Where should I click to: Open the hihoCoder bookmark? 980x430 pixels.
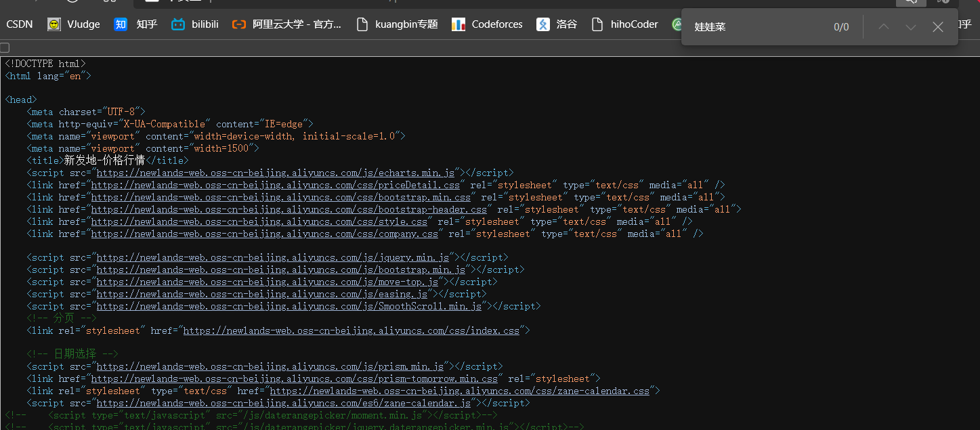pyautogui.click(x=624, y=24)
